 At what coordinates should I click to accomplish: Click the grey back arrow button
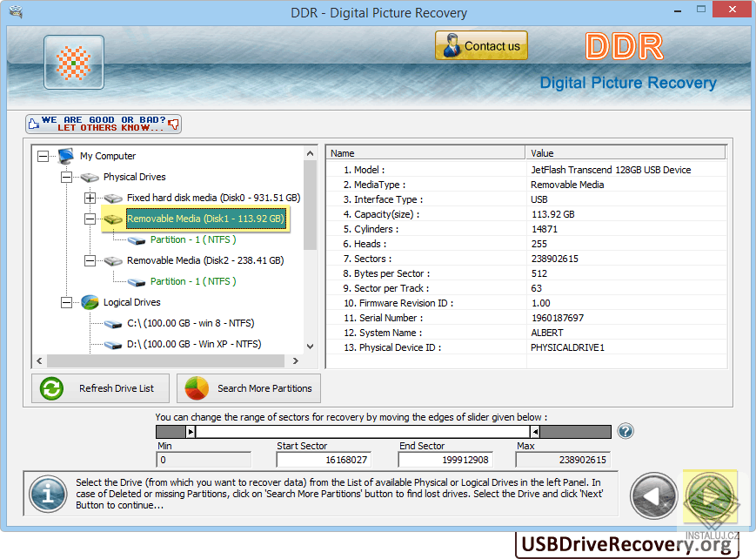pos(653,495)
